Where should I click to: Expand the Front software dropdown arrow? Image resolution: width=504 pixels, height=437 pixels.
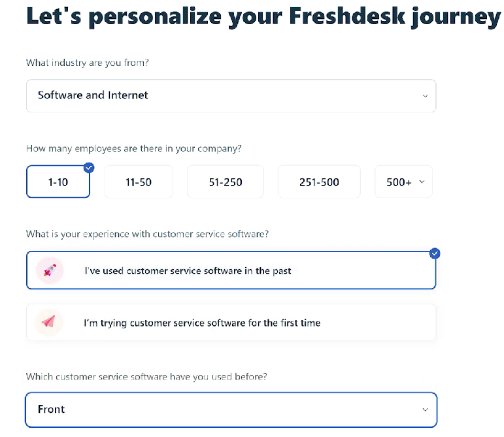pos(425,410)
